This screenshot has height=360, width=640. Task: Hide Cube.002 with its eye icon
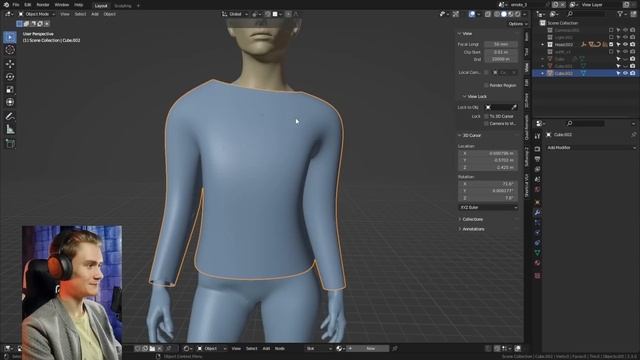pos(625,73)
